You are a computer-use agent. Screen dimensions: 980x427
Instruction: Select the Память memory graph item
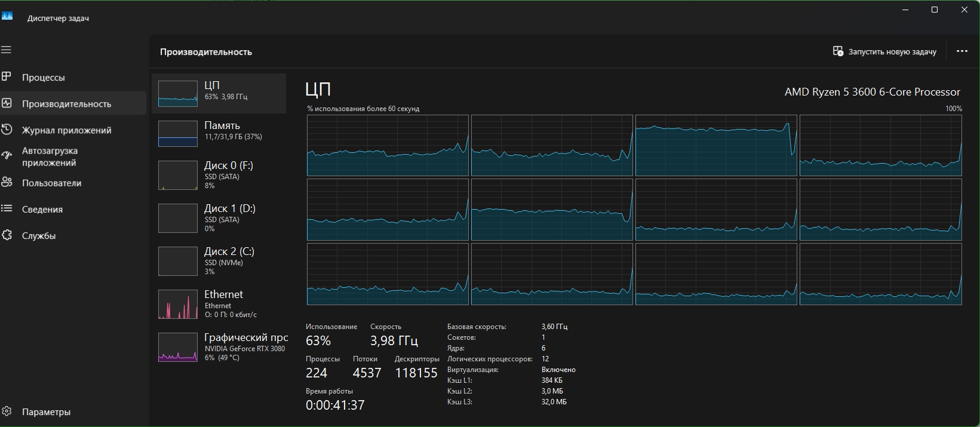point(219,133)
